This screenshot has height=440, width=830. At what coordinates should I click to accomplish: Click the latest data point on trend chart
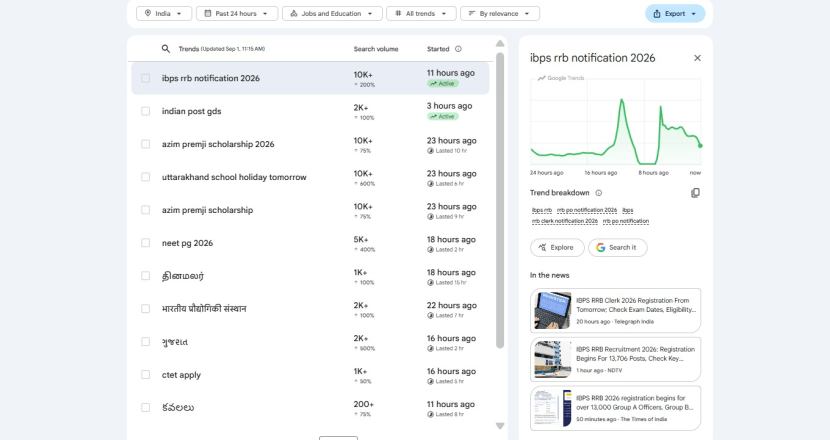click(700, 146)
